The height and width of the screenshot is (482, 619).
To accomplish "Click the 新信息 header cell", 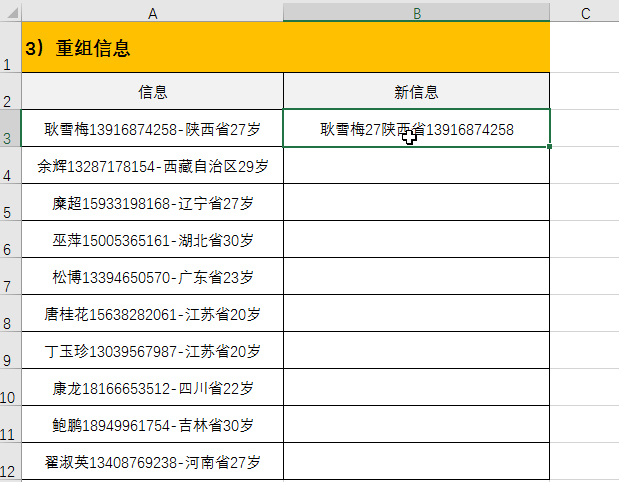I will [x=416, y=91].
